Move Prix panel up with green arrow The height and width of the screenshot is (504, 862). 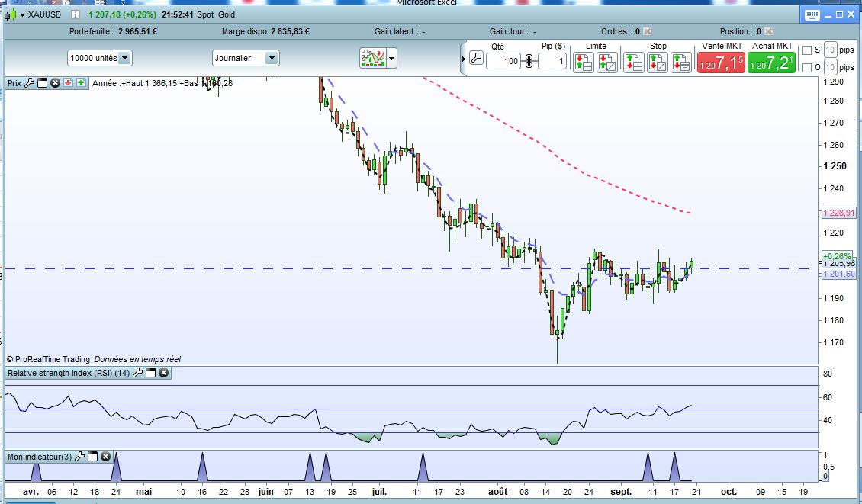click(81, 83)
